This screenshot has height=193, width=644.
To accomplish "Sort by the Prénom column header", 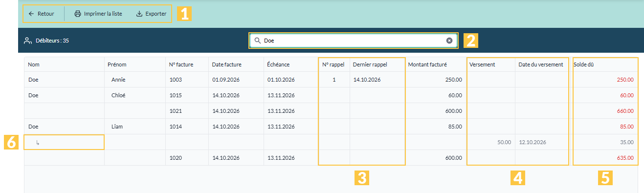I will point(117,64).
